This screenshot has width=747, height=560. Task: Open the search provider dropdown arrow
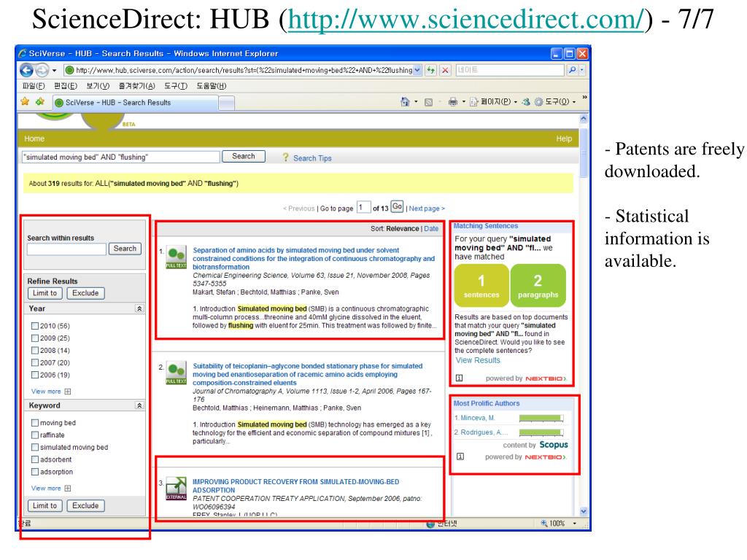[581, 70]
